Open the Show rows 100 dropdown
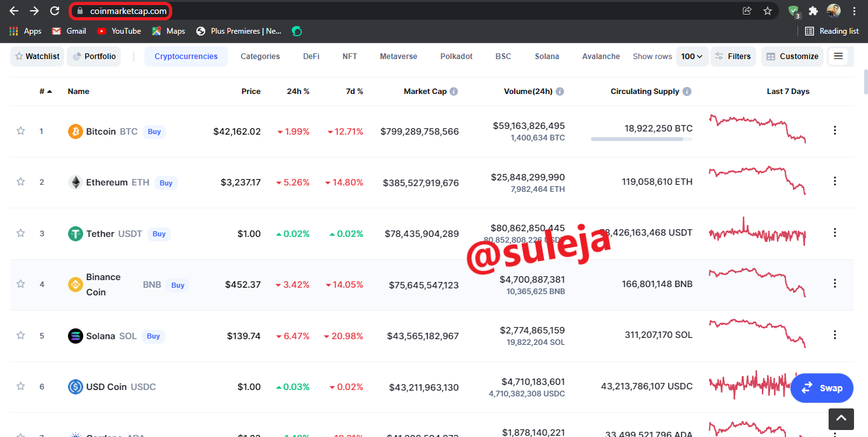 (692, 57)
